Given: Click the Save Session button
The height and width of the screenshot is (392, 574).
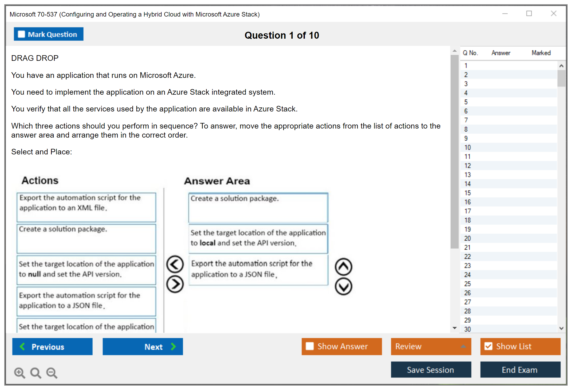Looking at the screenshot, I should point(431,370).
